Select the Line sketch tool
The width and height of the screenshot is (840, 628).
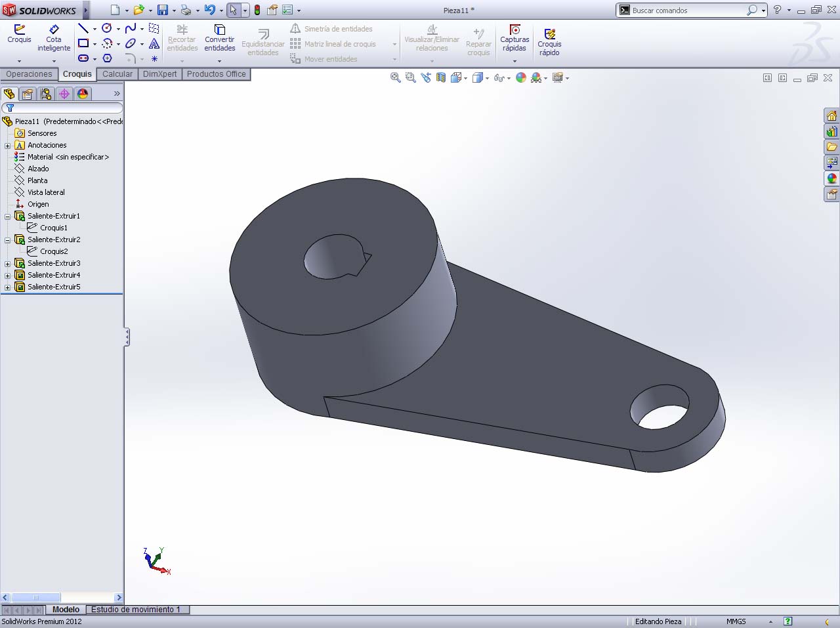coord(83,28)
